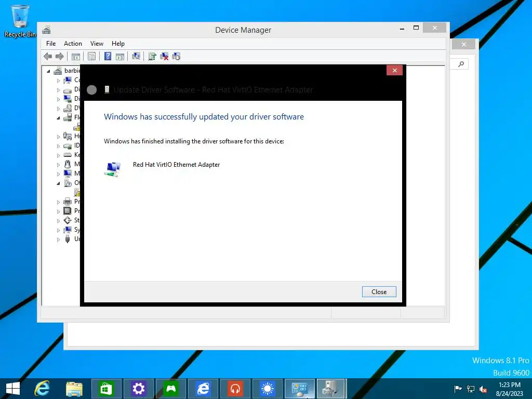
Task: Click the blue question-mark Help toolbar icon
Action: (108, 56)
